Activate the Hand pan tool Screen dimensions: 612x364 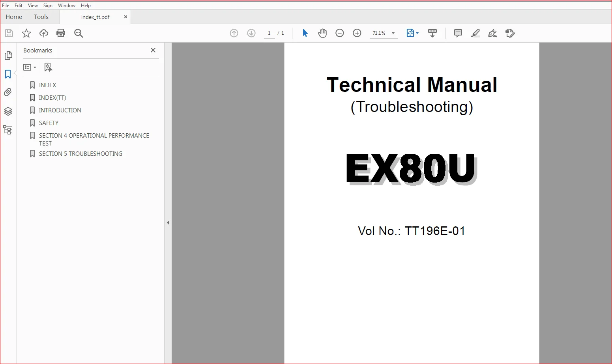click(x=322, y=33)
